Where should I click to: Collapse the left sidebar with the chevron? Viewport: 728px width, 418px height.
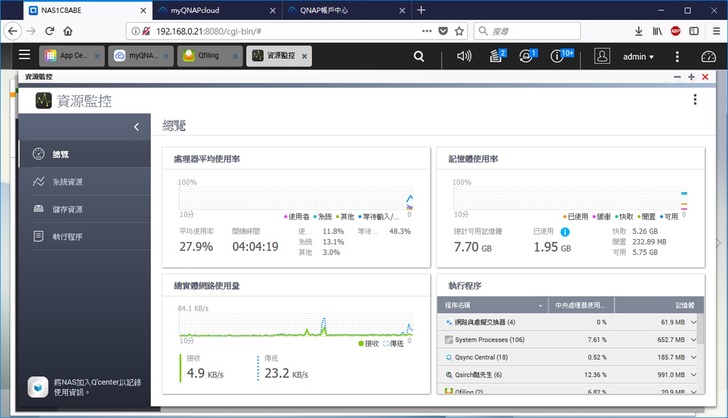136,127
